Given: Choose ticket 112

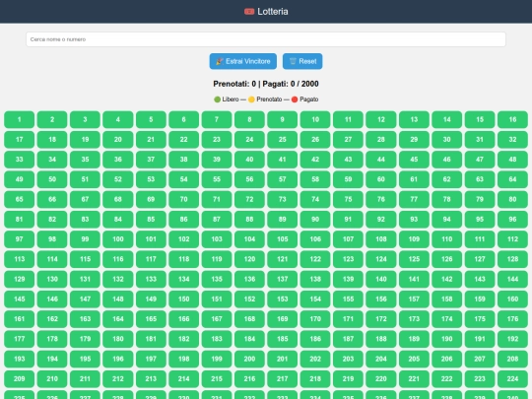Looking at the screenshot, I should coord(512,239).
